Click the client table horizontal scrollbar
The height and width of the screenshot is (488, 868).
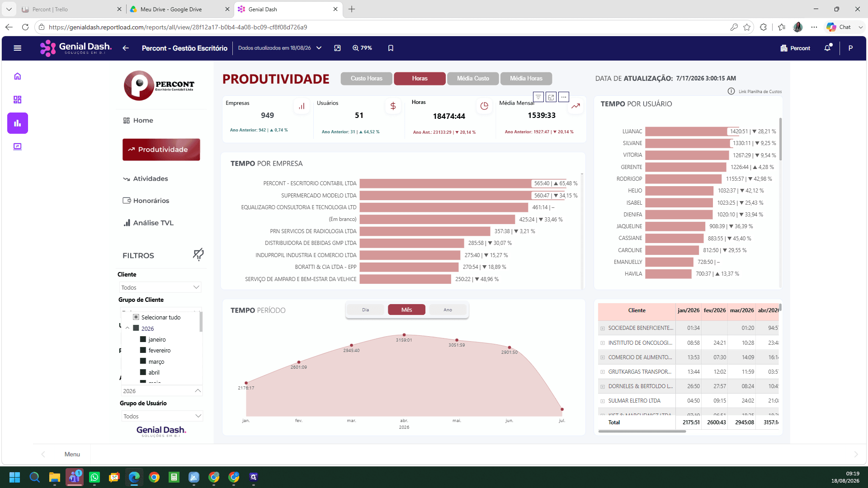click(x=642, y=432)
